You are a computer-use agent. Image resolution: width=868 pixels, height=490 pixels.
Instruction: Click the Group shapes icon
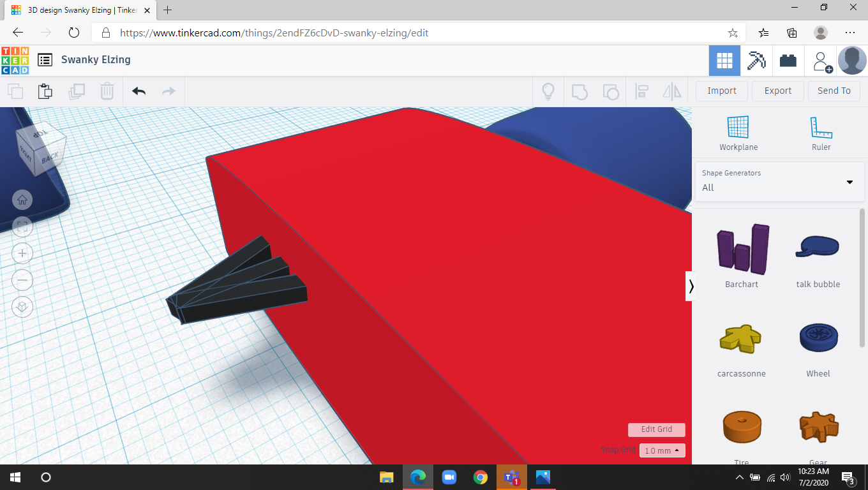coord(580,91)
